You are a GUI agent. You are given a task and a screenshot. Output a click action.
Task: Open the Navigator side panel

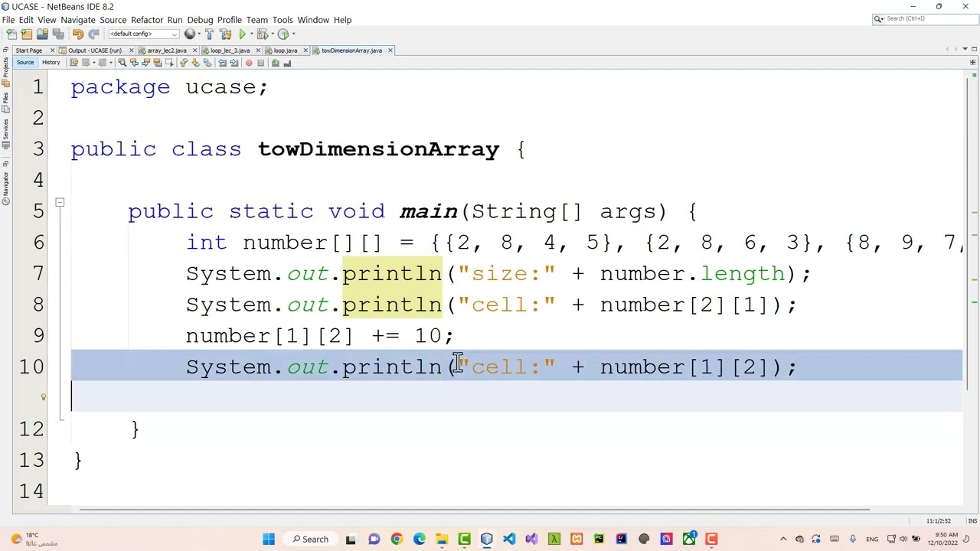coord(5,187)
